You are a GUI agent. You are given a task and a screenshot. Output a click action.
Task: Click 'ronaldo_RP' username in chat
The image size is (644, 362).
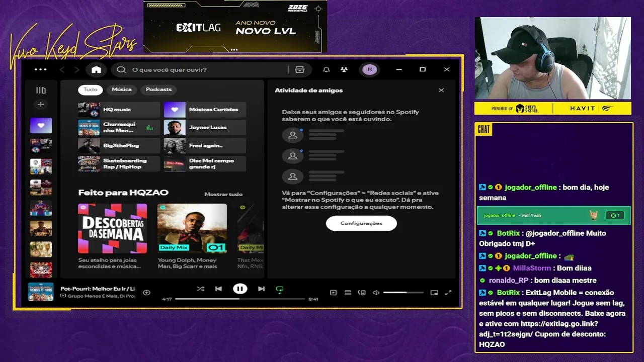(509, 281)
